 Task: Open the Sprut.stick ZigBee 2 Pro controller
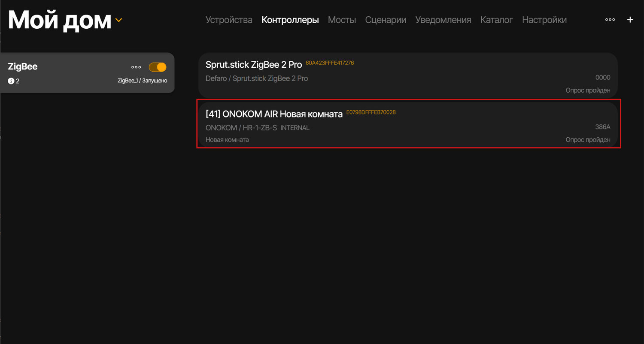pos(408,75)
